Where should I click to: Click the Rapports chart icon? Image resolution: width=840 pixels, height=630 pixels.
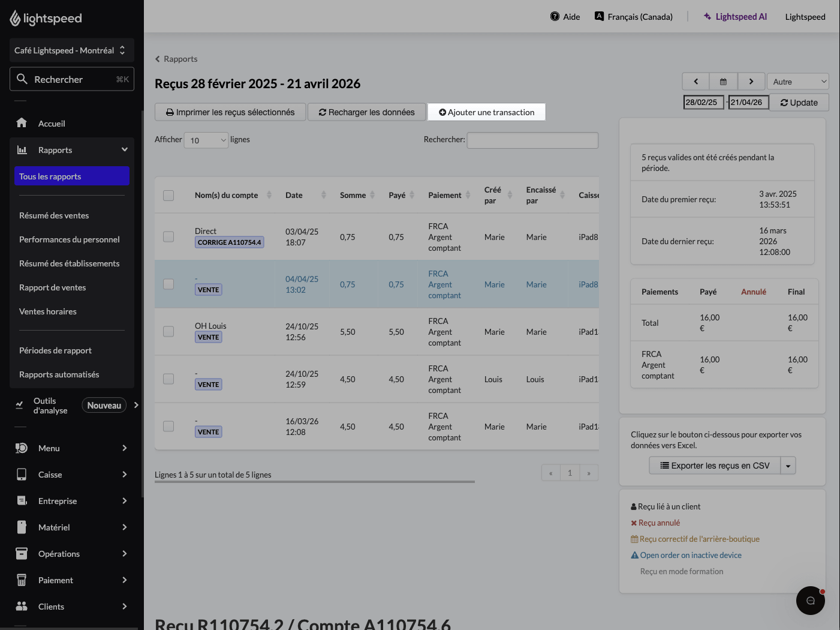pos(22,149)
